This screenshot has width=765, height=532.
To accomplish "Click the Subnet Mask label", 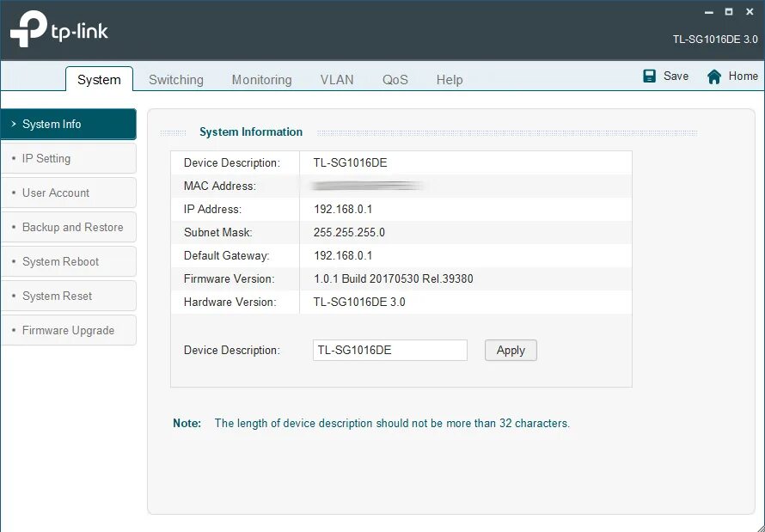I will tap(218, 233).
